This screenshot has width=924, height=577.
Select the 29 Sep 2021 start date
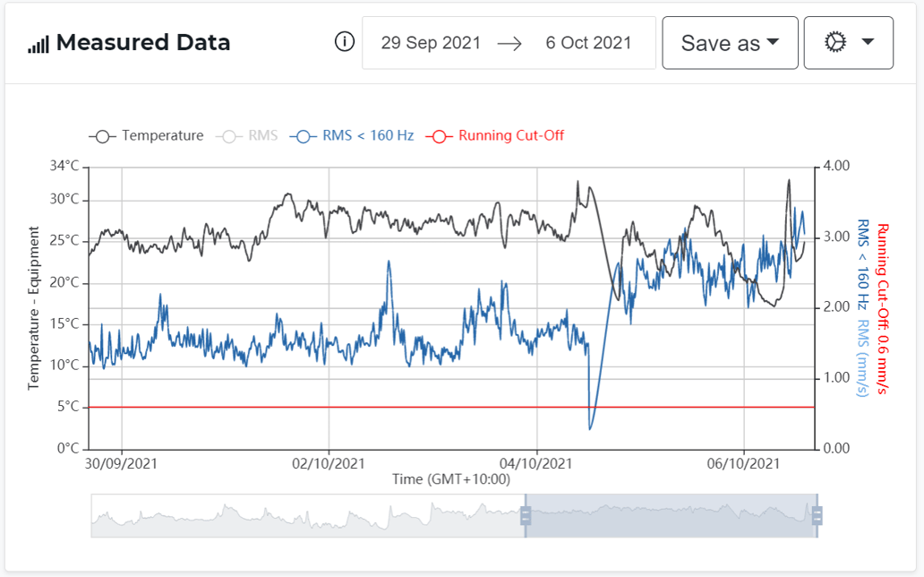[x=431, y=43]
